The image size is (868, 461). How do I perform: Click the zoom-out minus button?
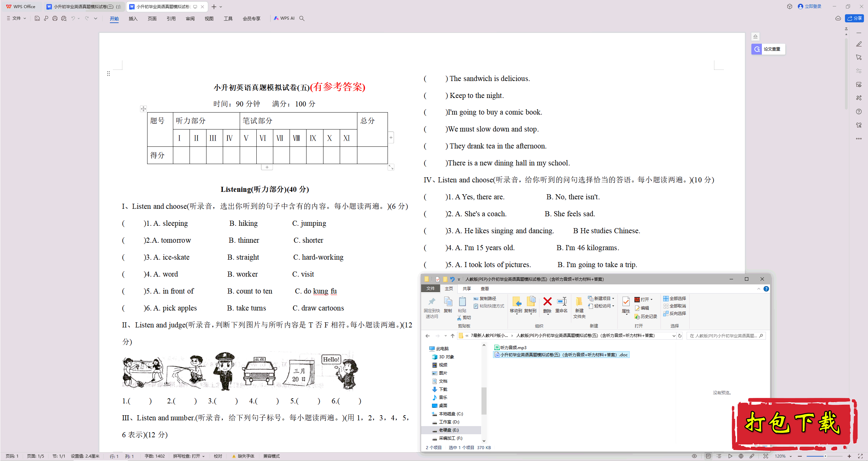pos(800,456)
